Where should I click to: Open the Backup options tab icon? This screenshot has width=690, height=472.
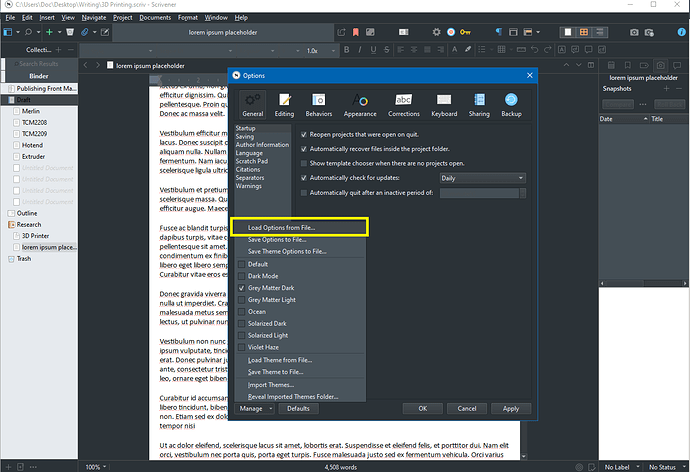point(511,99)
